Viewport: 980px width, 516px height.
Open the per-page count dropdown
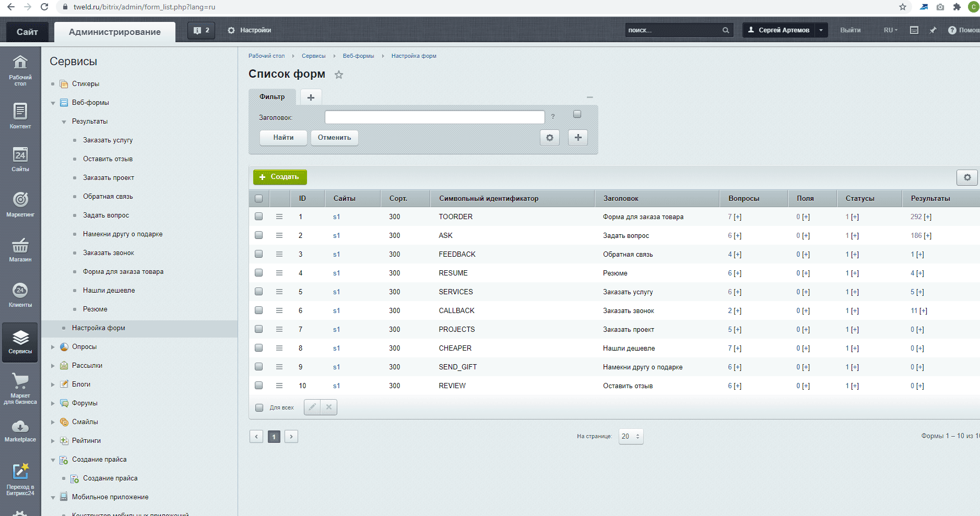631,436
